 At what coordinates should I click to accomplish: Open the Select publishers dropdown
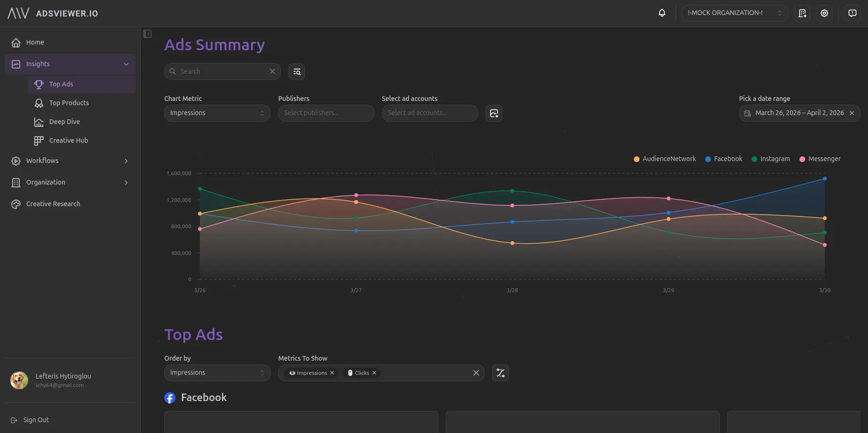tap(326, 113)
